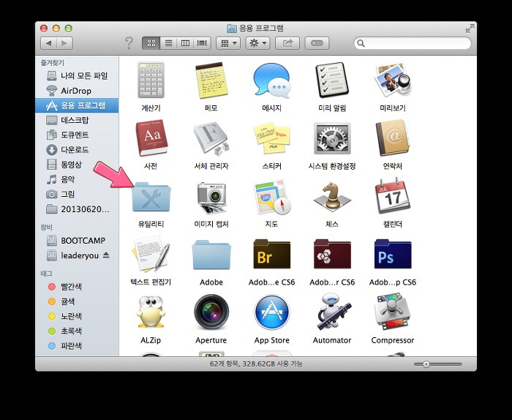Open the 연락처 contacts app icon
Viewport: 512px width, 420px height.
point(393,138)
